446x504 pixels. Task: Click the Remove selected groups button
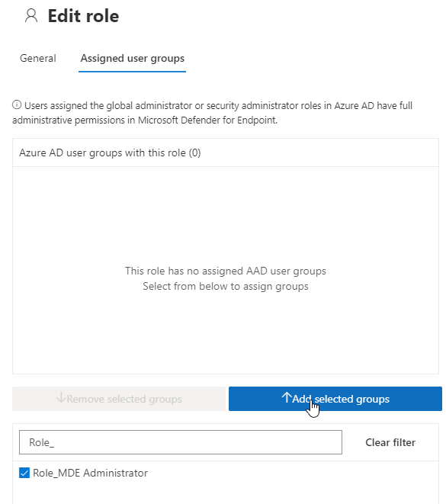[x=119, y=399]
